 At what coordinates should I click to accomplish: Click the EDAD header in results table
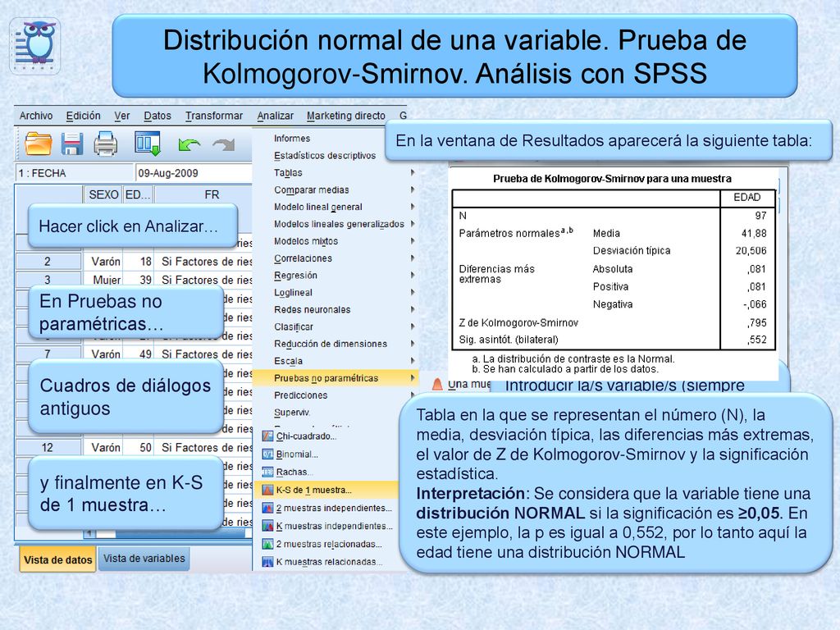[746, 197]
